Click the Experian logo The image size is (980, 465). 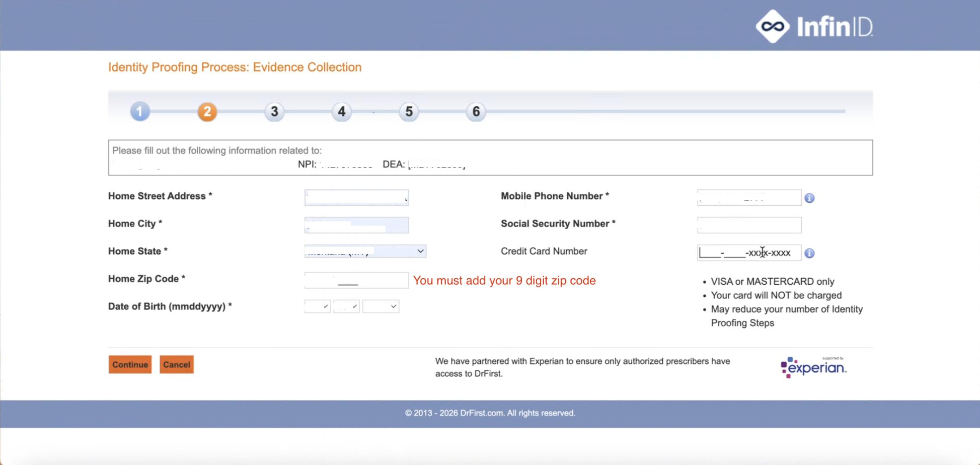(813, 367)
